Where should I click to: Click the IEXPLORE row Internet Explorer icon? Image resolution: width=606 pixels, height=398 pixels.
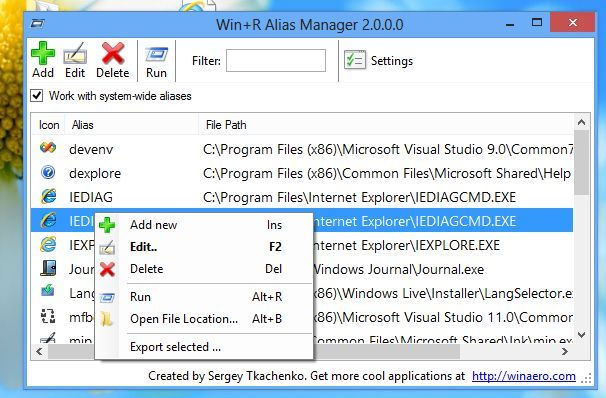pos(48,245)
